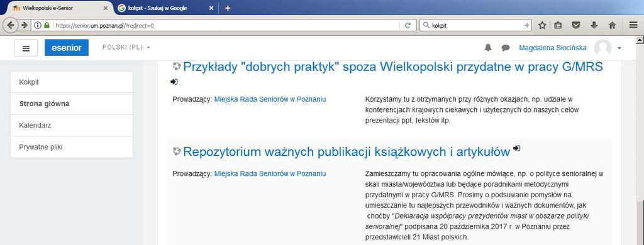Open the POLSKI (PL) language dropdown
The image size is (644, 245).
(x=126, y=47)
